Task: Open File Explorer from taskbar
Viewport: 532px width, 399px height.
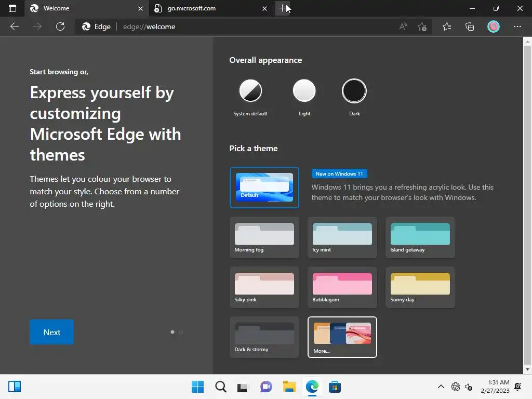Action: pyautogui.click(x=289, y=387)
